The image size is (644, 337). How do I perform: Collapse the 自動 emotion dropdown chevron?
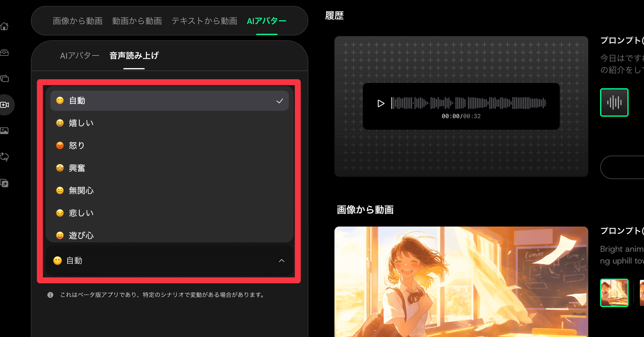[x=281, y=261]
